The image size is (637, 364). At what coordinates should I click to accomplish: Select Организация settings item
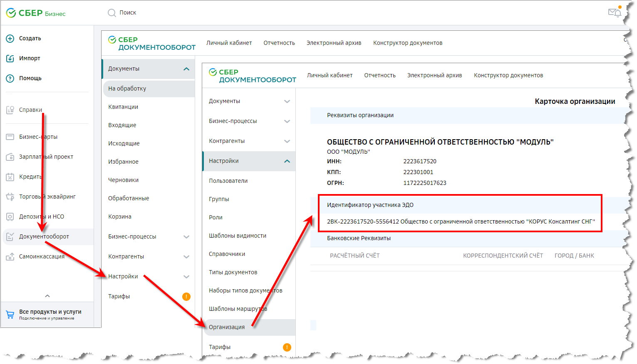pos(249,327)
